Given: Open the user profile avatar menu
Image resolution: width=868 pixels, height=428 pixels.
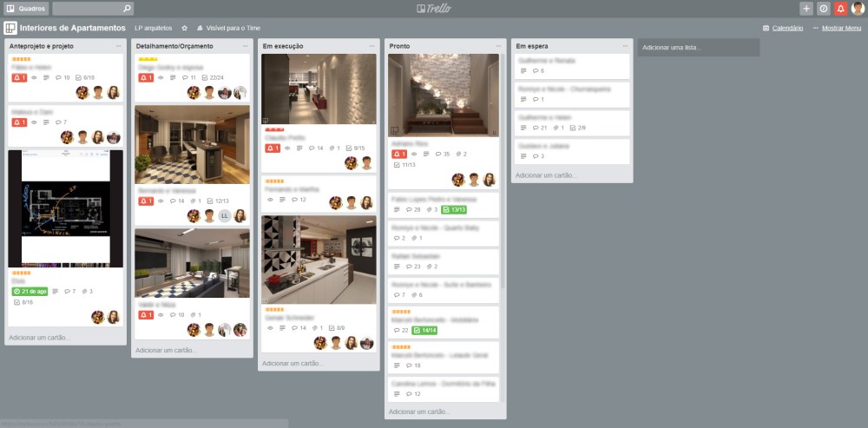Looking at the screenshot, I should tap(858, 8).
